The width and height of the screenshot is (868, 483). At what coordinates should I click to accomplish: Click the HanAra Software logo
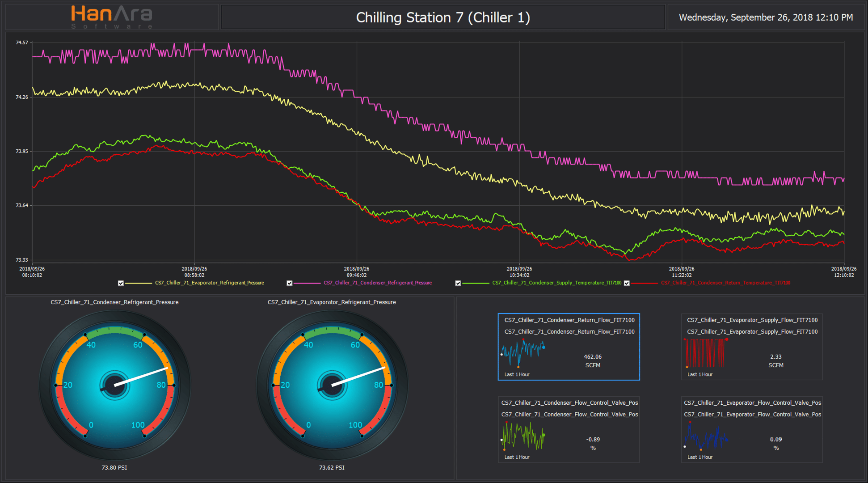(x=112, y=17)
